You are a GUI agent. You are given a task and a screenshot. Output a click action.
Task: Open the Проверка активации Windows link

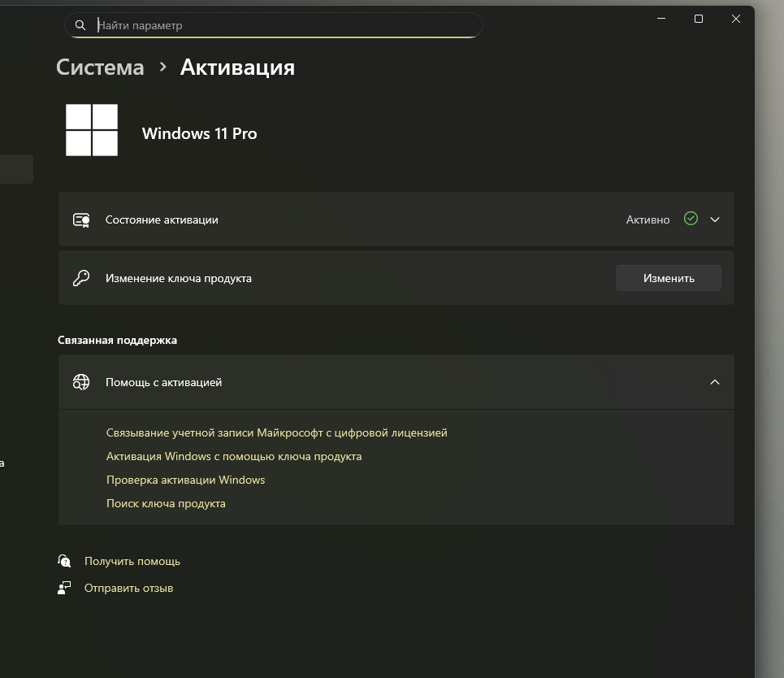185,480
